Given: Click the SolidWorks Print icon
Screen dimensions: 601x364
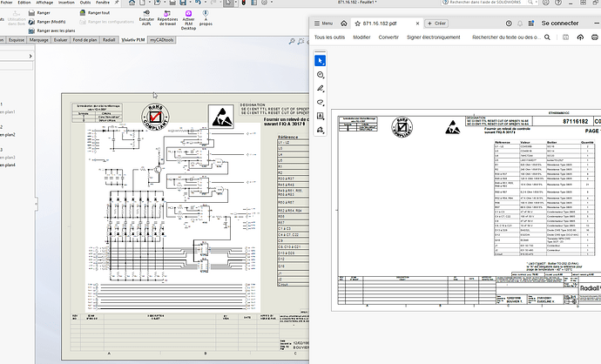Looking at the screenshot, I should click(x=172, y=3).
